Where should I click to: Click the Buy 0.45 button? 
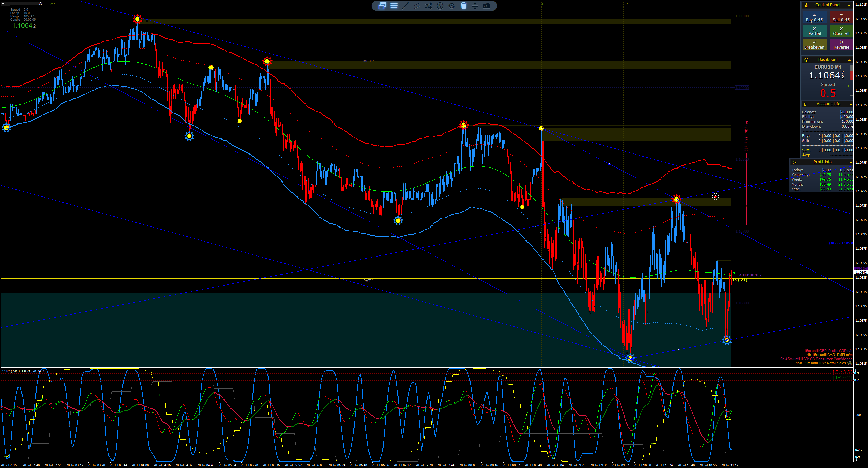(814, 18)
